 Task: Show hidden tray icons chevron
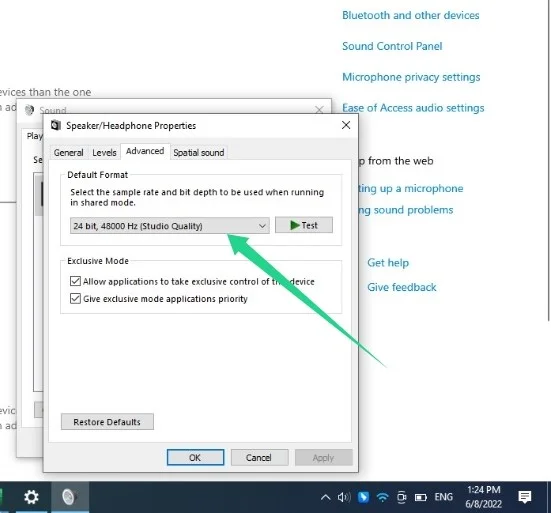[325, 497]
